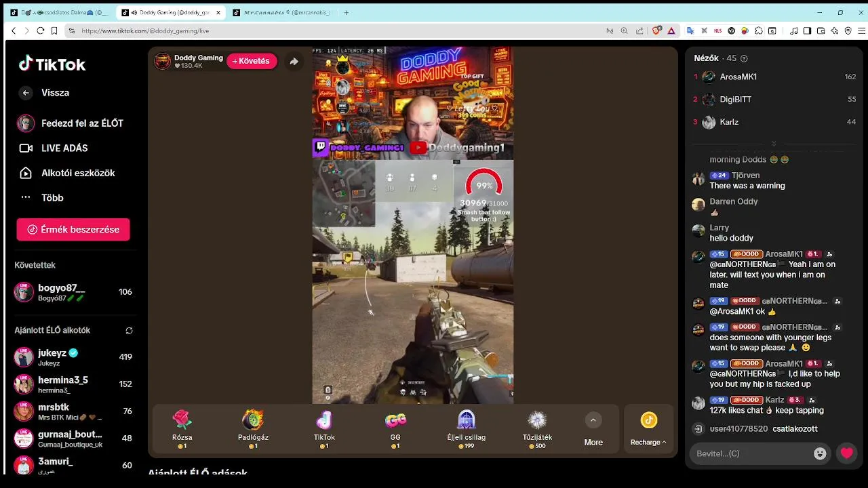Toggle the browser sidebar panel

point(807,30)
